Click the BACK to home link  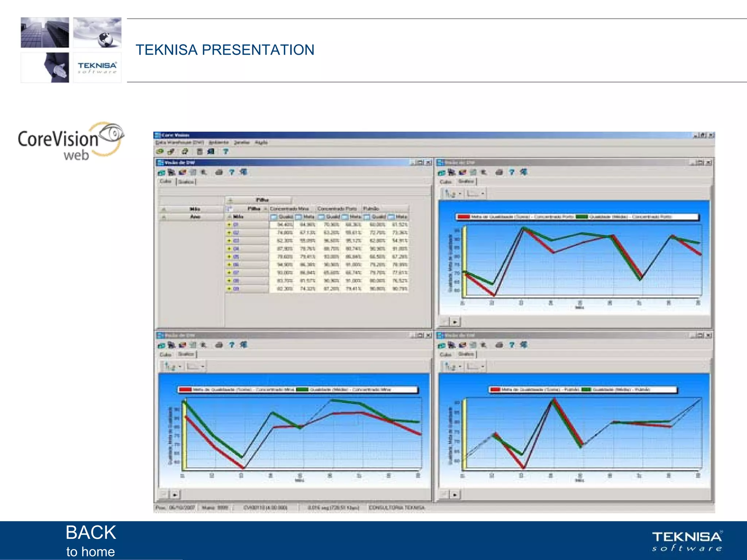coord(90,541)
